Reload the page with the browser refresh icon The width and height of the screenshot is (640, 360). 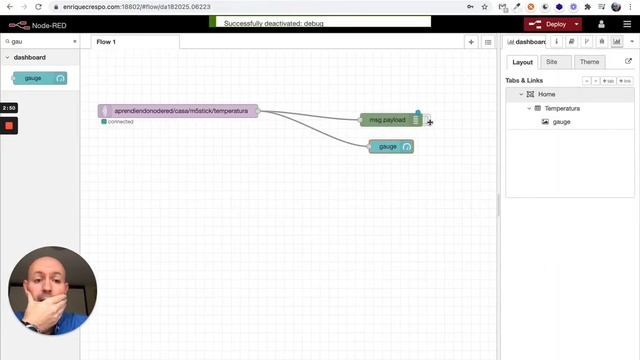[x=38, y=7]
